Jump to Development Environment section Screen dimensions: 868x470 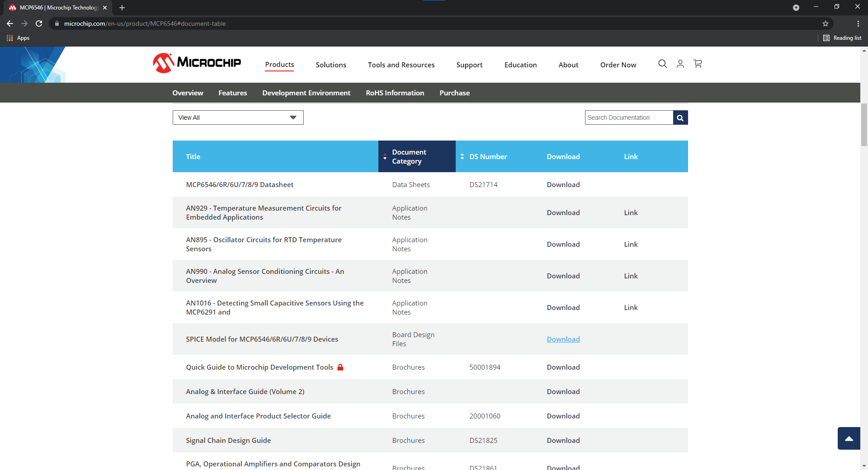coord(306,93)
